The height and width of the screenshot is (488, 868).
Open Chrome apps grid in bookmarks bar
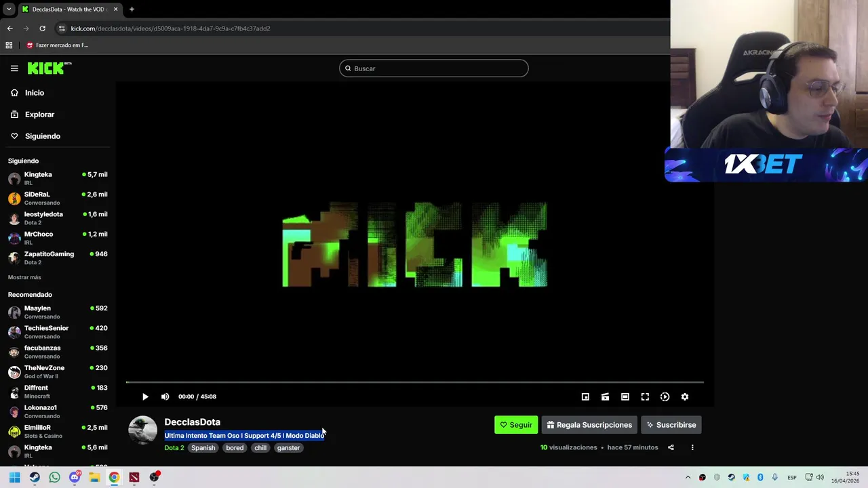[x=9, y=45]
